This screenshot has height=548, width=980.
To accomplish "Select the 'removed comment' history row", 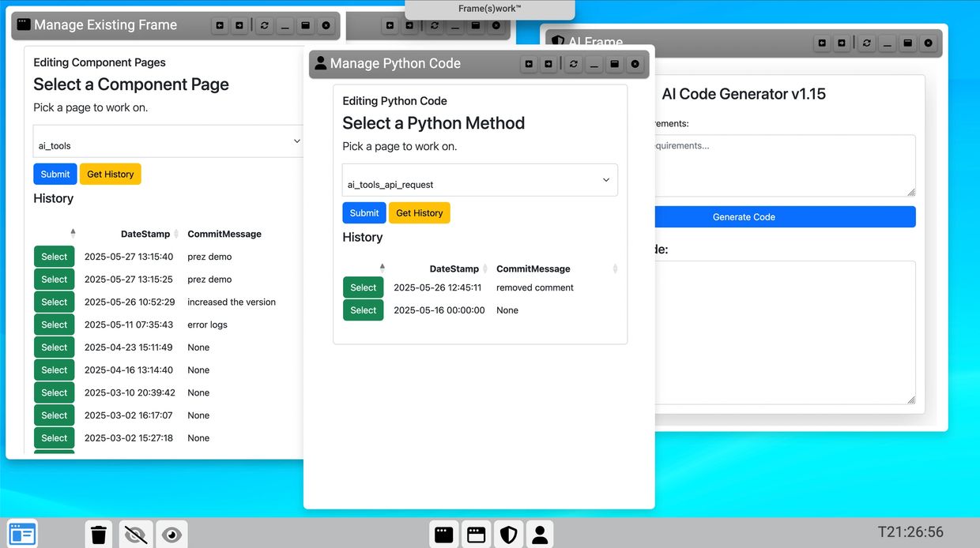I will click(x=363, y=287).
